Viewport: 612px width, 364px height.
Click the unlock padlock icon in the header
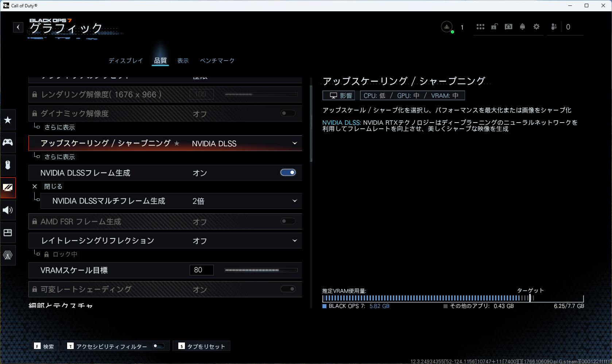tap(494, 27)
